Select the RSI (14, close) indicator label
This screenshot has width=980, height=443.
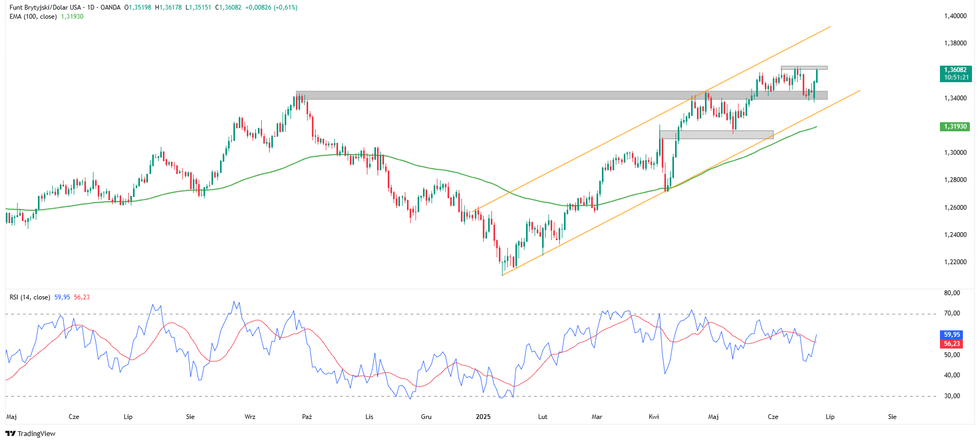30,297
